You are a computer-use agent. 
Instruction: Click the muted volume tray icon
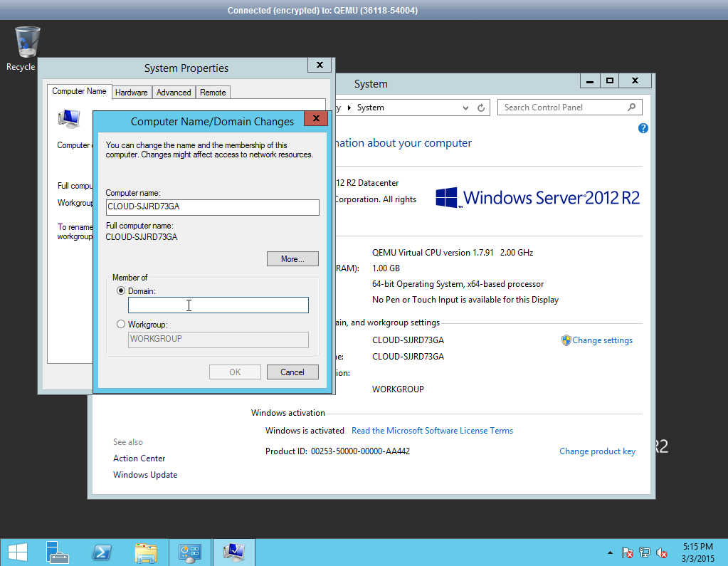point(660,552)
